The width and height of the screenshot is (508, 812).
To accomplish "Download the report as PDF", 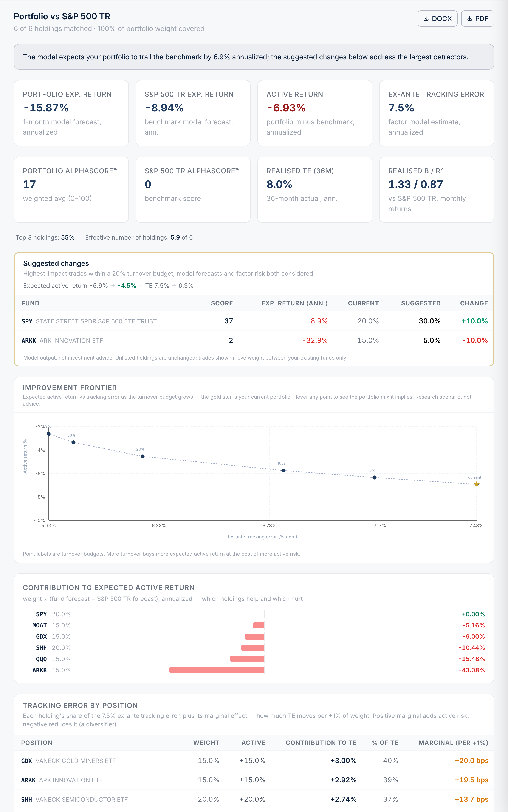I will pyautogui.click(x=477, y=18).
